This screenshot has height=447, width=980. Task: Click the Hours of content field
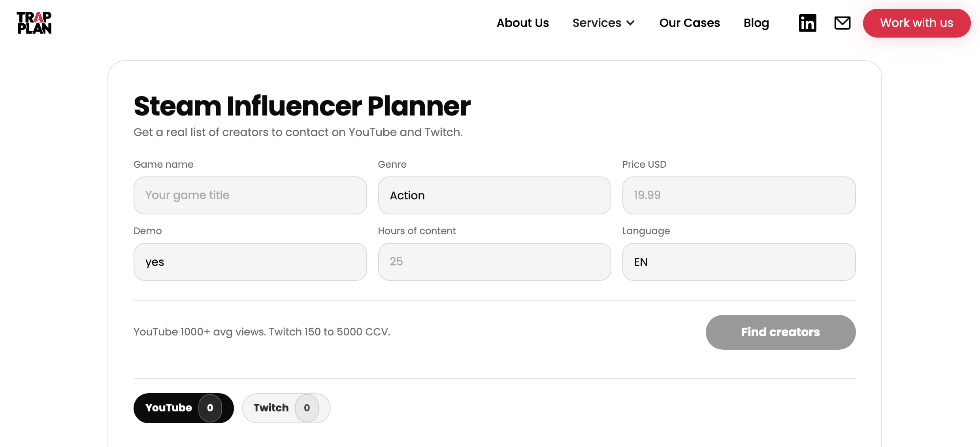tap(494, 261)
